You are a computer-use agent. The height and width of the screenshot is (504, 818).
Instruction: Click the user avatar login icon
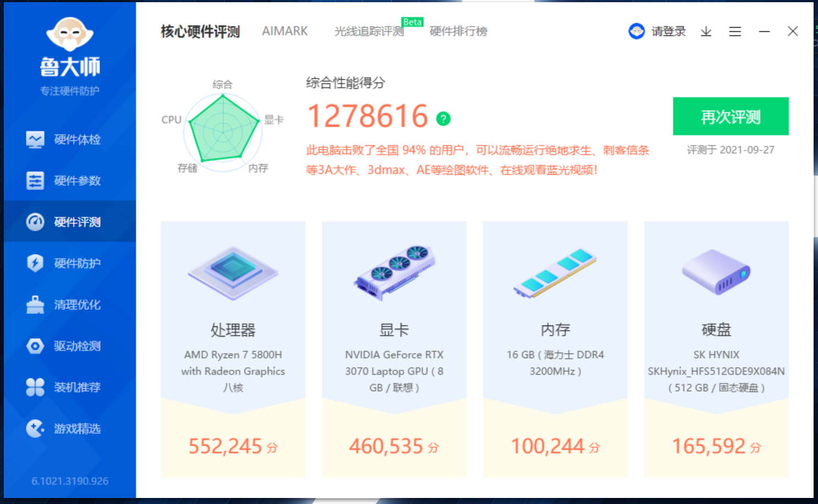637,31
